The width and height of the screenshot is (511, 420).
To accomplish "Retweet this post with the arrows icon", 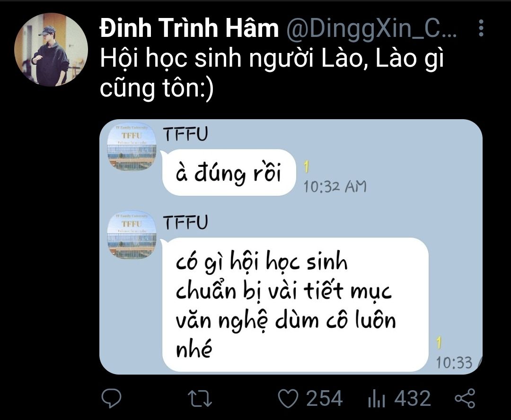I will [x=200, y=399].
